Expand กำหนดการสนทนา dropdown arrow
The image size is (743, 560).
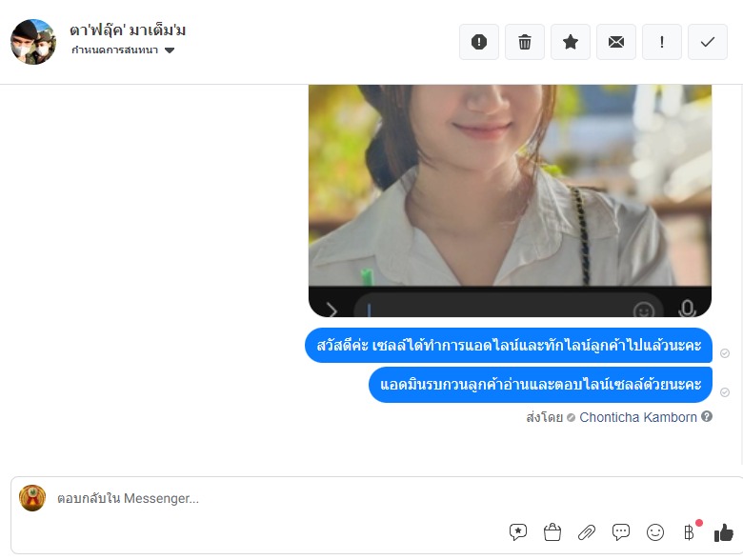(170, 50)
